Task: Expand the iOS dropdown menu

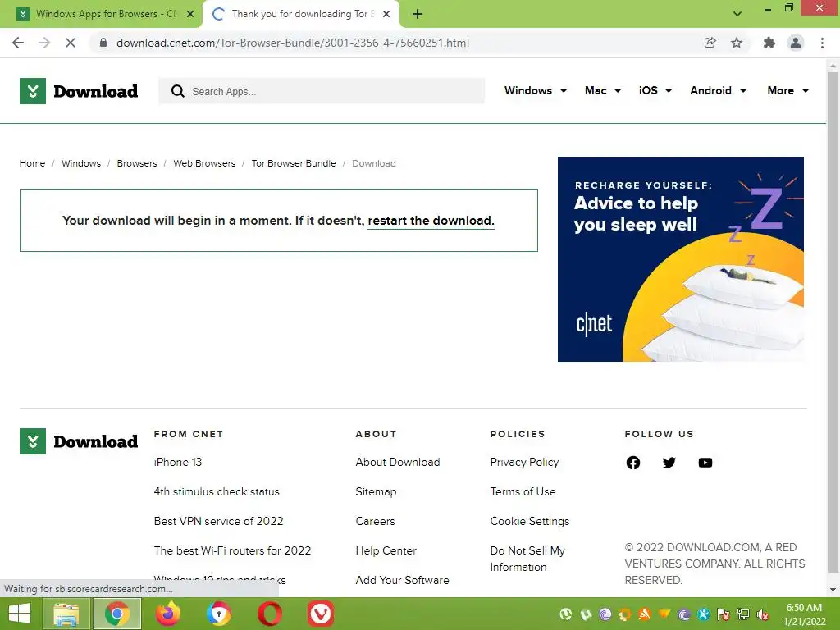Action: point(655,90)
